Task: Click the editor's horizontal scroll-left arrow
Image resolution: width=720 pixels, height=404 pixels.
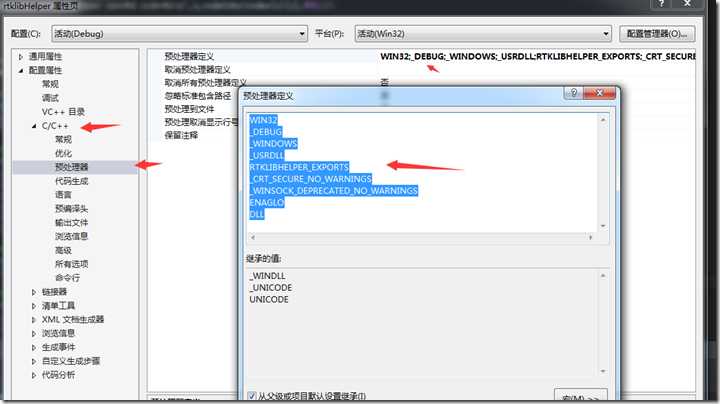Action: [253, 237]
